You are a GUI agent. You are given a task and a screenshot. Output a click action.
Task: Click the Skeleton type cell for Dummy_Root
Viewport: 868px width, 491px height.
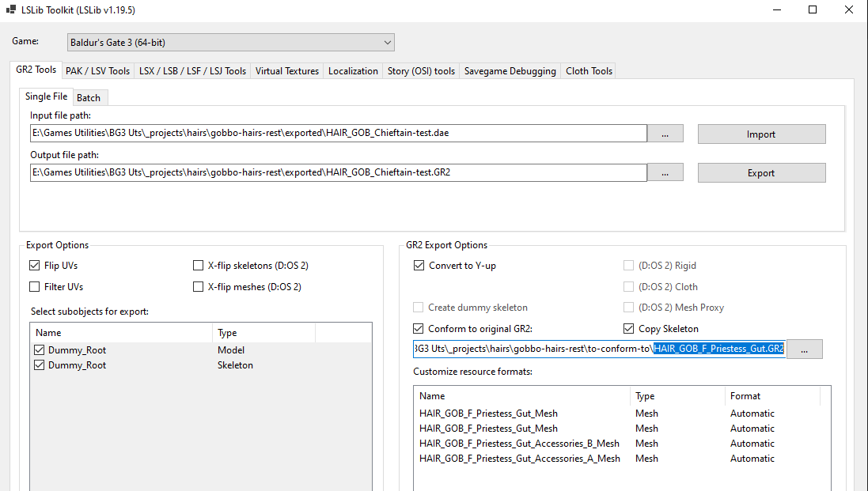235,365
